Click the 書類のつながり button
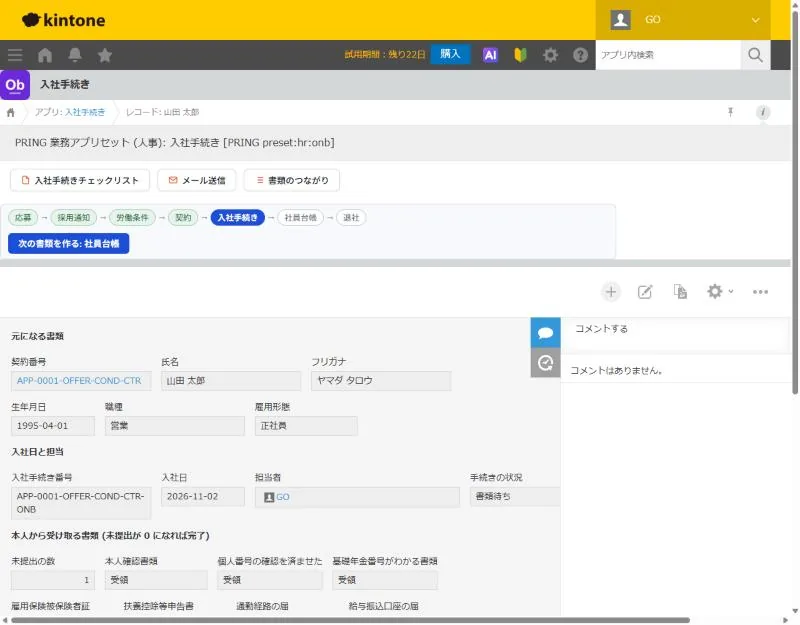The width and height of the screenshot is (800, 625). [x=292, y=181]
